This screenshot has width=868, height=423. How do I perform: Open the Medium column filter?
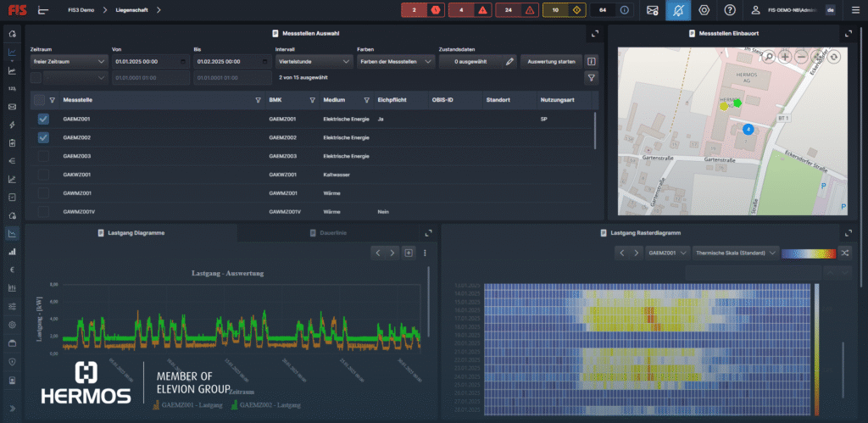[x=366, y=100]
